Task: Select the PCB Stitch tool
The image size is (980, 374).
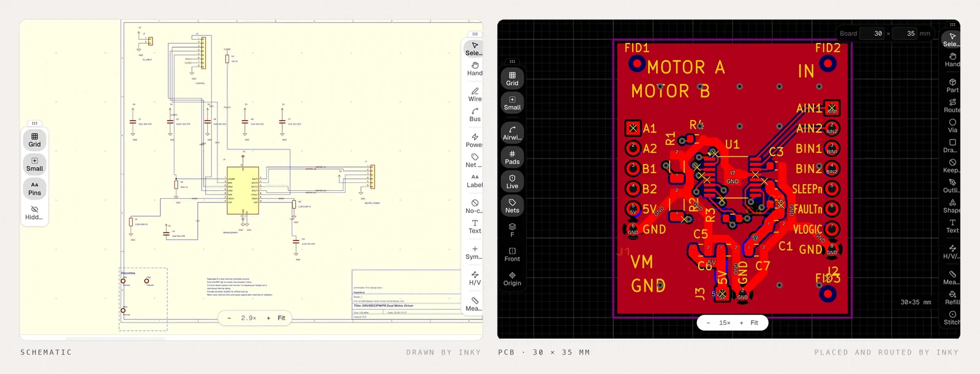Action: coord(952,318)
